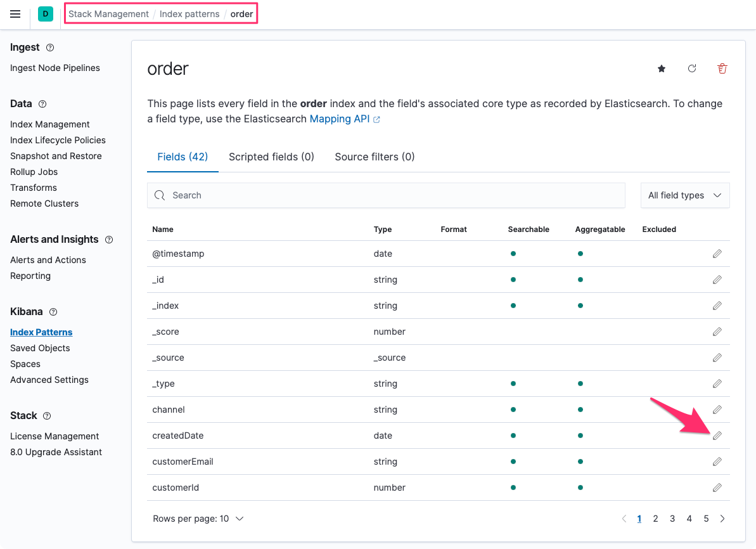Click the Ingest help icon
756x549 pixels.
pos(50,48)
